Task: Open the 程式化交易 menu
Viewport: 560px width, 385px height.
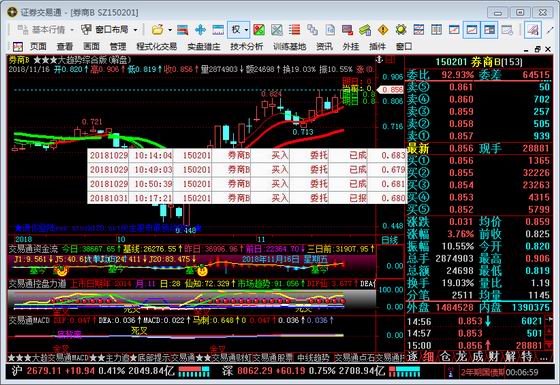Action: pyautogui.click(x=157, y=46)
